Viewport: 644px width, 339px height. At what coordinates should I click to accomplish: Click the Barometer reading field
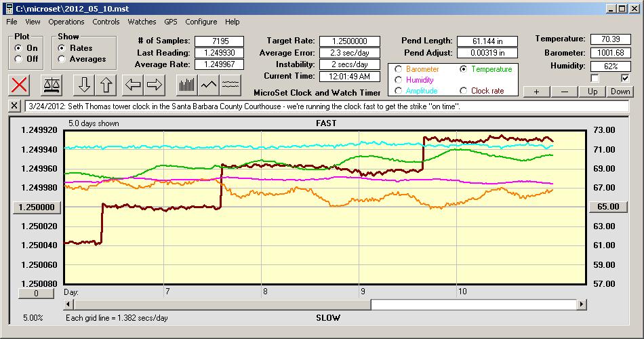pos(610,53)
